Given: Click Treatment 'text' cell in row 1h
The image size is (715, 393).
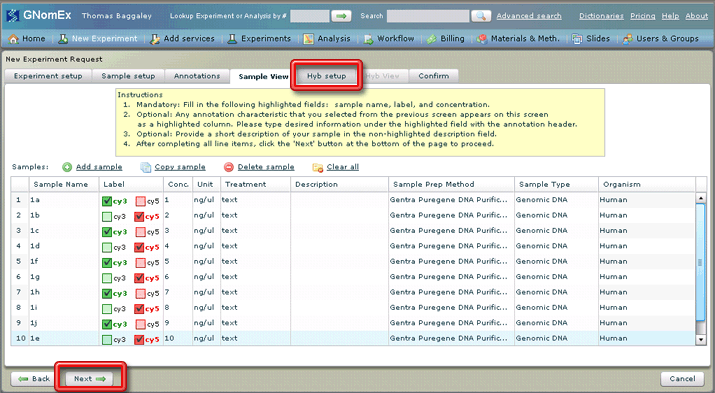Looking at the screenshot, I should [255, 292].
